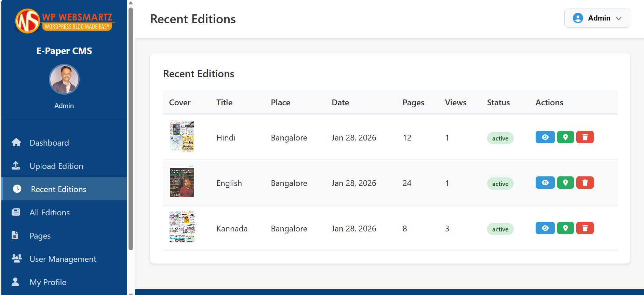
Task: Delete the Hindi edition with trash icon
Action: (585, 137)
